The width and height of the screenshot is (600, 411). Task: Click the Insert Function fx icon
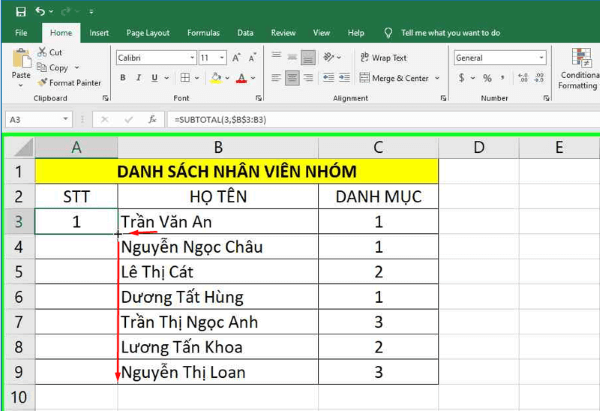(x=152, y=120)
